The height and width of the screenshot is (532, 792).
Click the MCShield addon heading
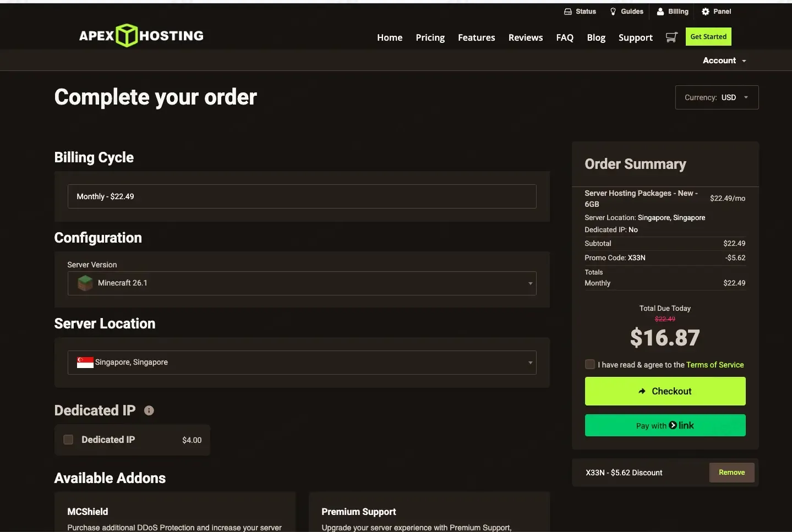click(x=88, y=512)
